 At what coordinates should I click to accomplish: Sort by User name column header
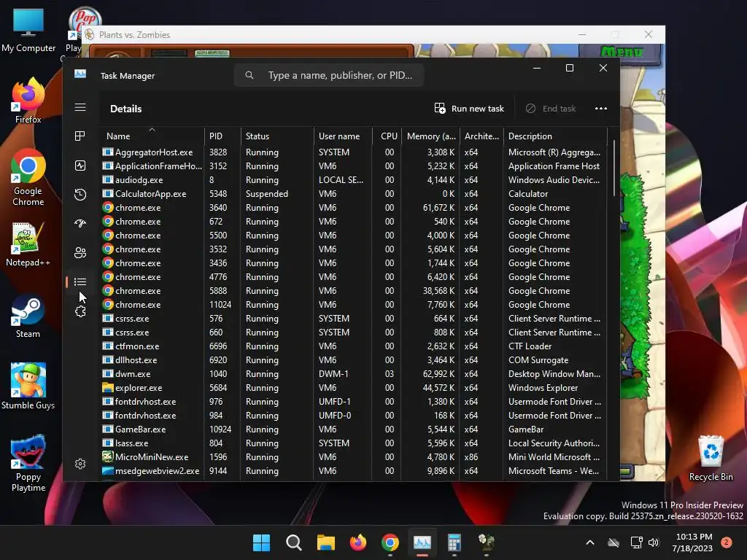coord(343,136)
